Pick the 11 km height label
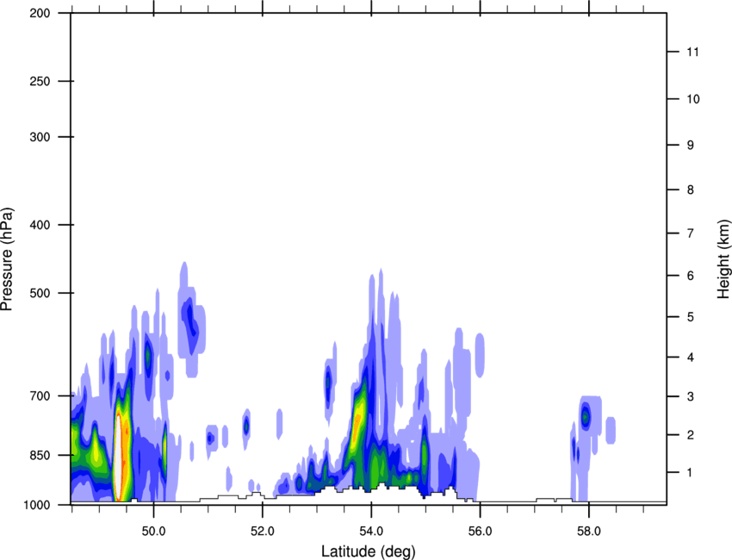The image size is (732, 560). [693, 52]
